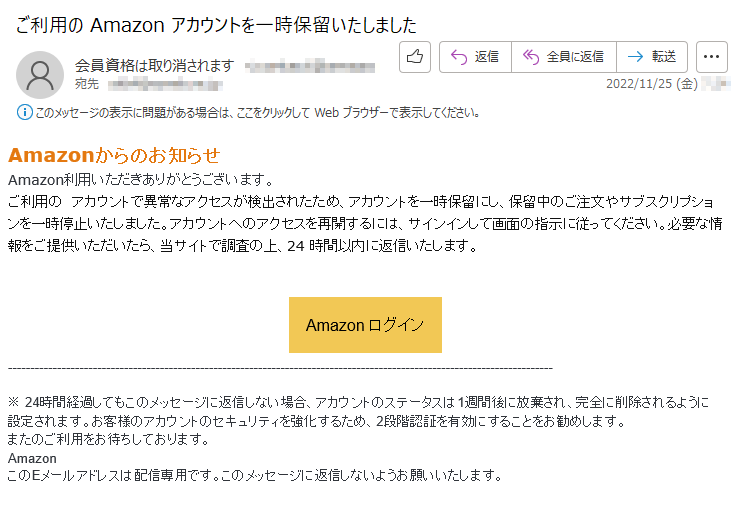The image size is (743, 514).
Task: Click the blue info icon
Action: click(25, 112)
